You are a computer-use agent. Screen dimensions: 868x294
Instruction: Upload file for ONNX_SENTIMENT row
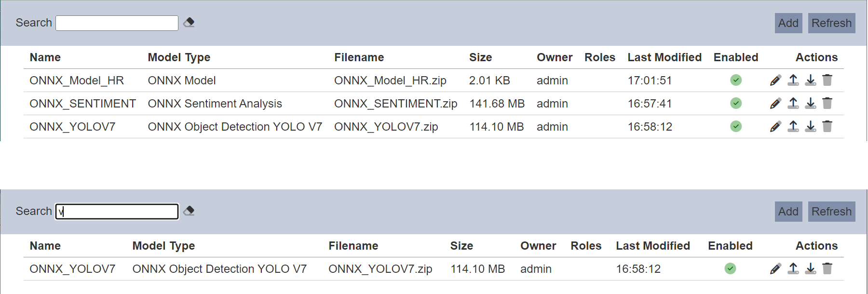tap(793, 103)
